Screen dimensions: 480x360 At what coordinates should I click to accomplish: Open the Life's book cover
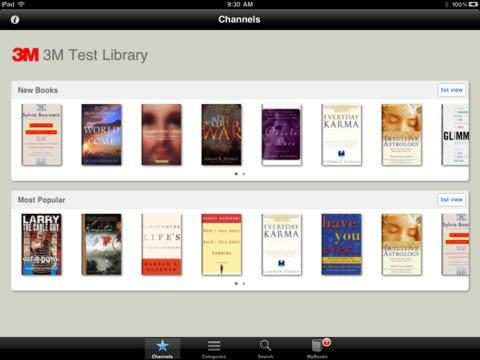[162, 244]
